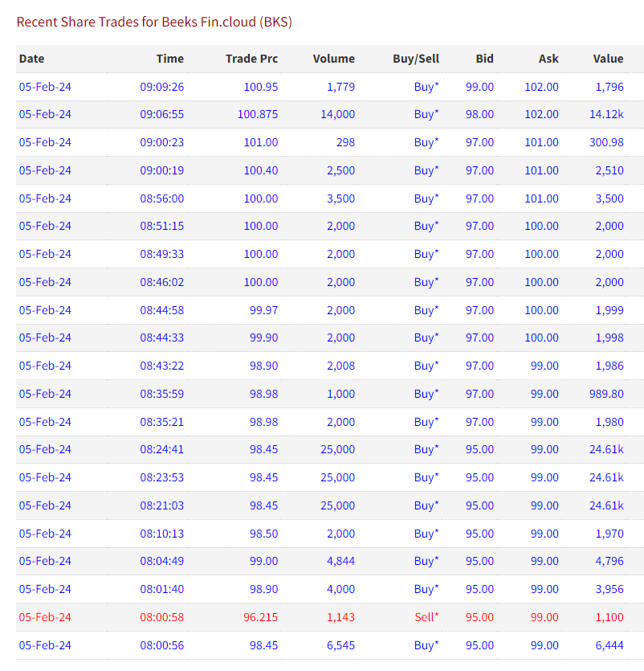Select the time 08:56:00
The image size is (644, 671).
point(162,198)
